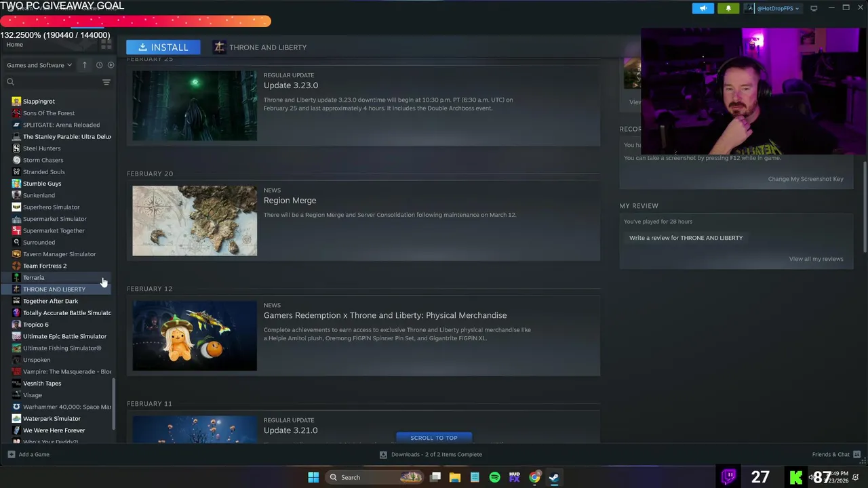
Task: Open Spotify from the Windows taskbar
Action: 494,477
